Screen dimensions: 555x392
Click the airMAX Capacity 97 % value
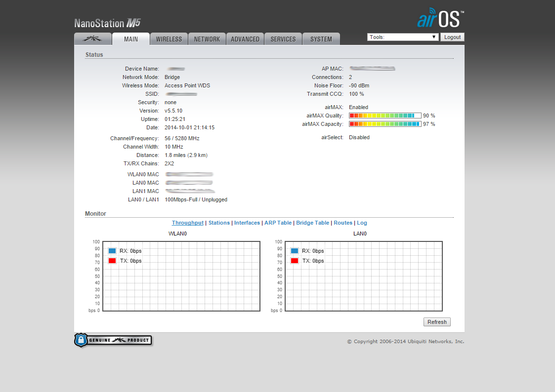click(x=429, y=124)
